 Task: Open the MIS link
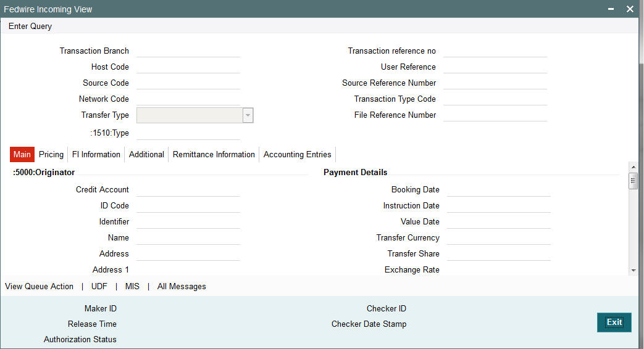132,287
